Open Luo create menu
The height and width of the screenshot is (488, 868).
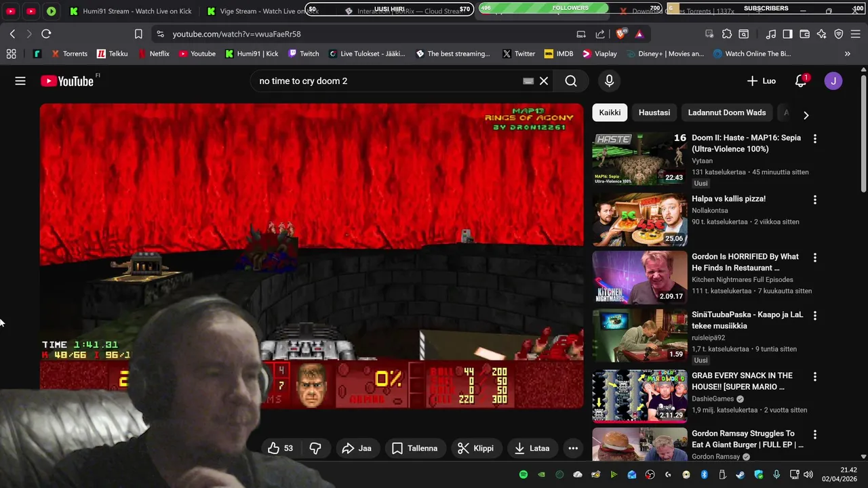[x=762, y=81]
